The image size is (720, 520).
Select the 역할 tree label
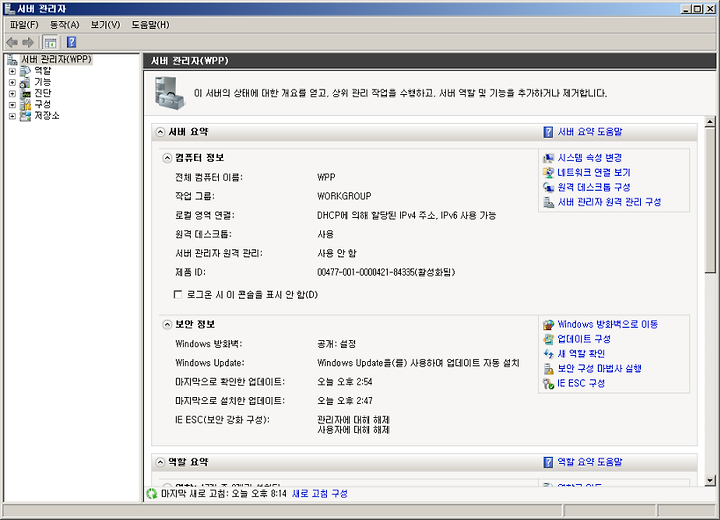pos(43,71)
